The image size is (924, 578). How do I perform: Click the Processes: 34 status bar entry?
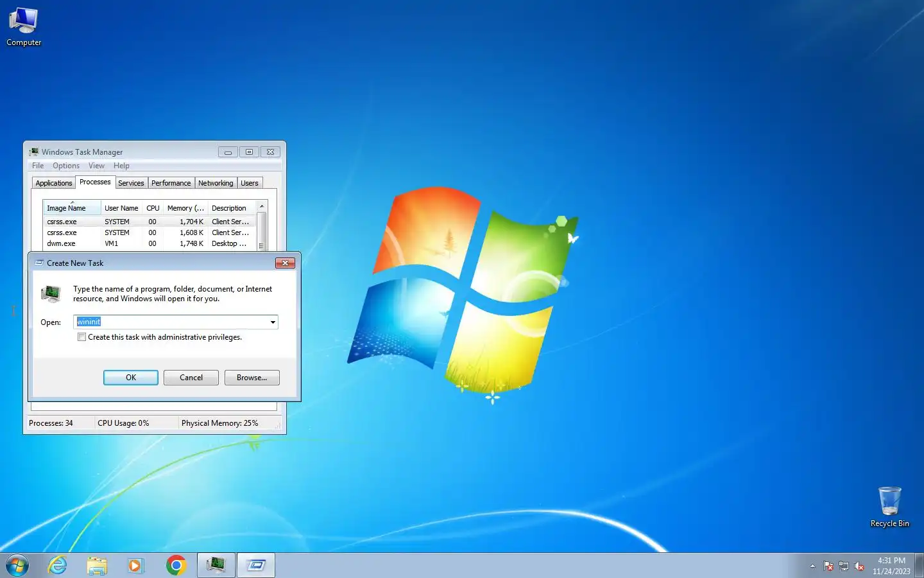pos(51,423)
